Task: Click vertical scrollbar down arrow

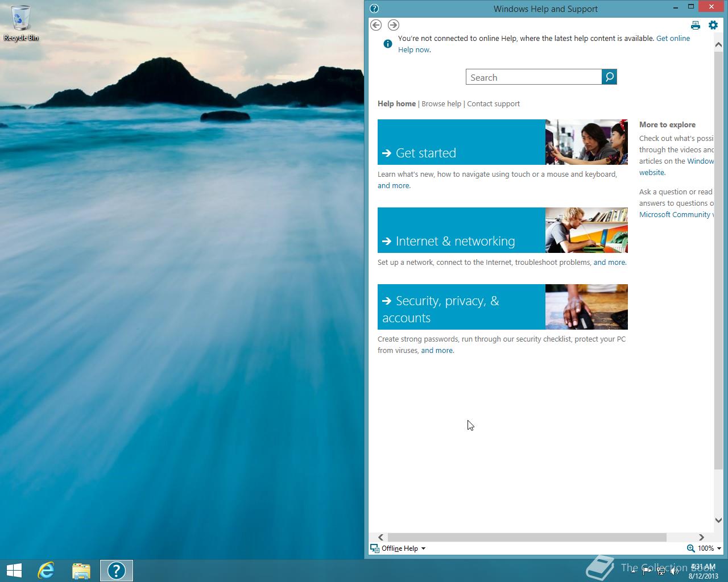Action: [x=718, y=520]
